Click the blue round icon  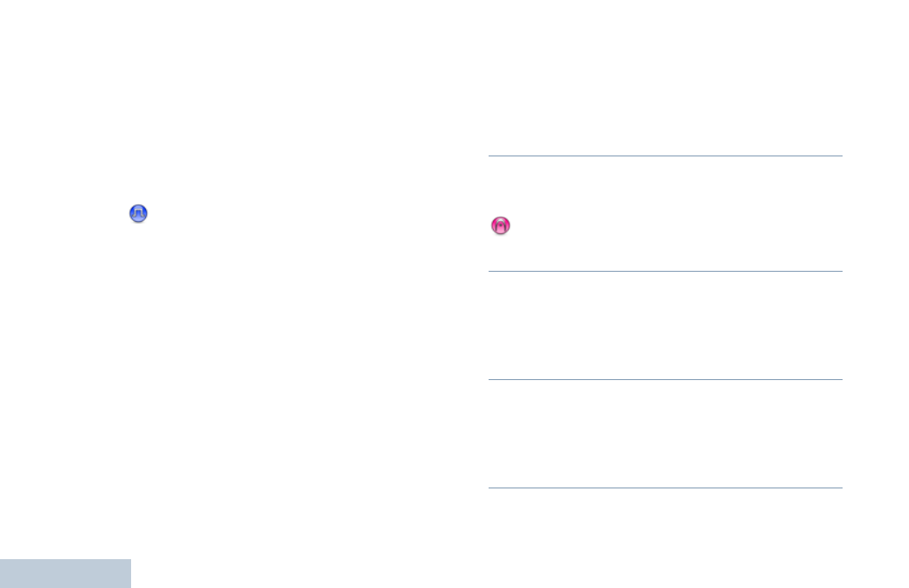[x=138, y=213]
